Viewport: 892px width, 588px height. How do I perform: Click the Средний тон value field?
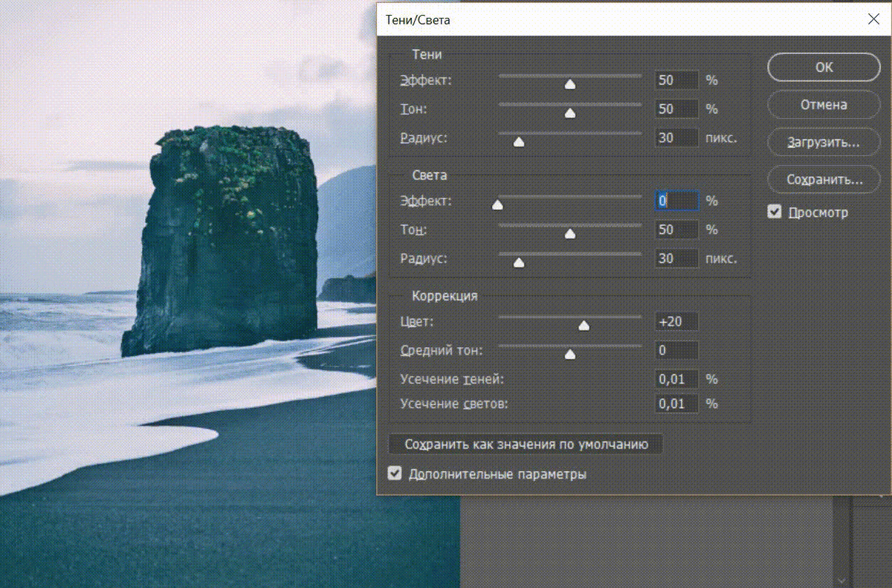pyautogui.click(x=676, y=350)
